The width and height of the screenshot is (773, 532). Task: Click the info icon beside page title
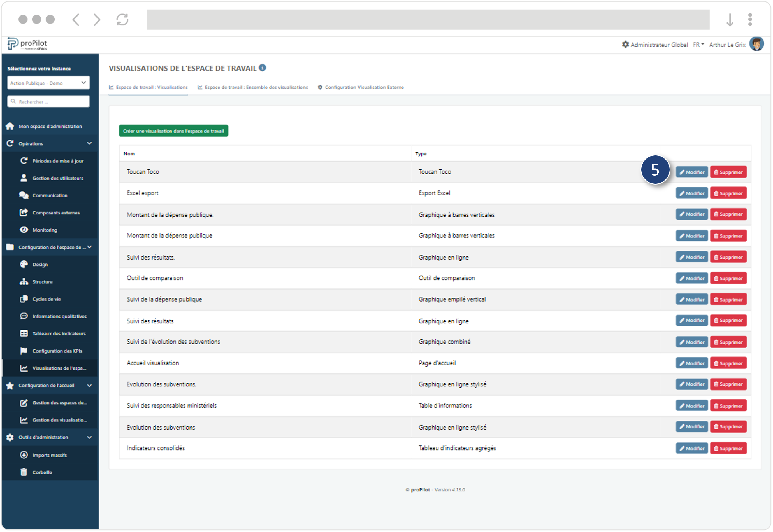263,68
